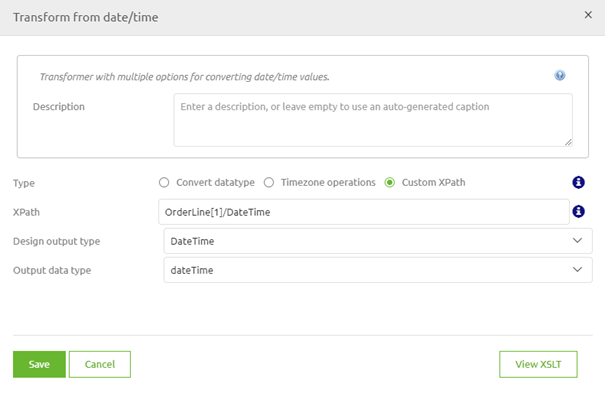Choose Timezone operations radio button
This screenshot has height=393, width=605.
point(269,182)
